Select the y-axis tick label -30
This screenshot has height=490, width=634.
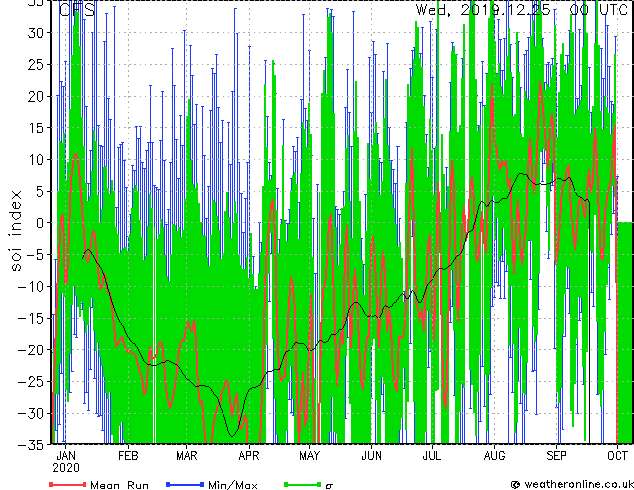[x=31, y=413]
